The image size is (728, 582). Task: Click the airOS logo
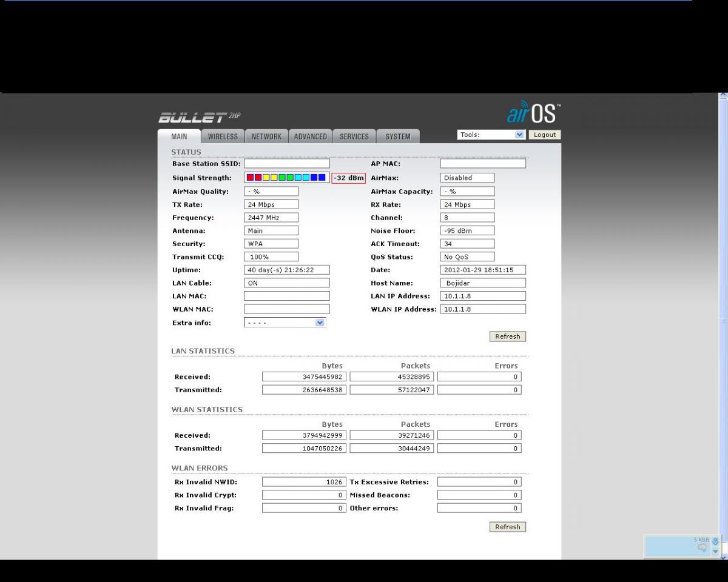click(533, 113)
